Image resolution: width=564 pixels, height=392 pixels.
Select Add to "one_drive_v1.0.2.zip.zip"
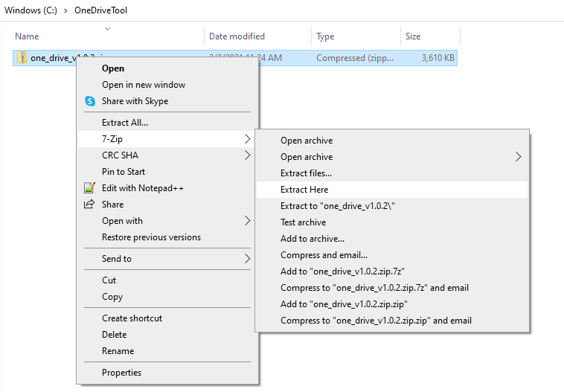click(x=392, y=304)
